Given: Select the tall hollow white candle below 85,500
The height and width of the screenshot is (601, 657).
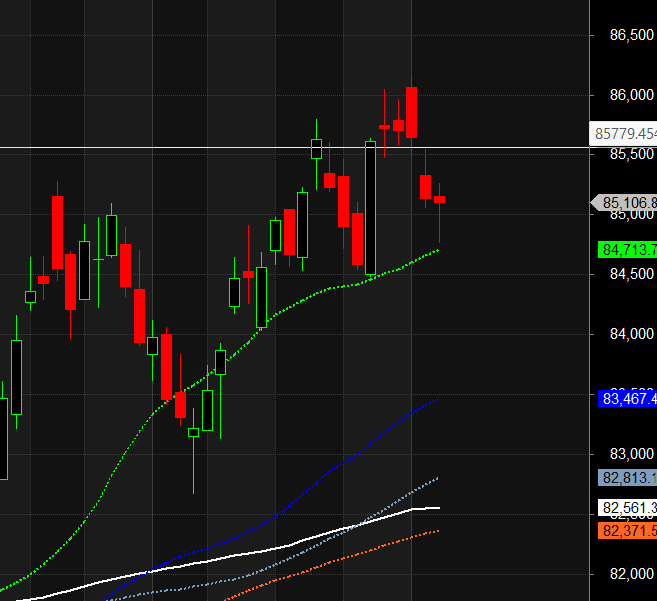Looking at the screenshot, I should (370, 208).
